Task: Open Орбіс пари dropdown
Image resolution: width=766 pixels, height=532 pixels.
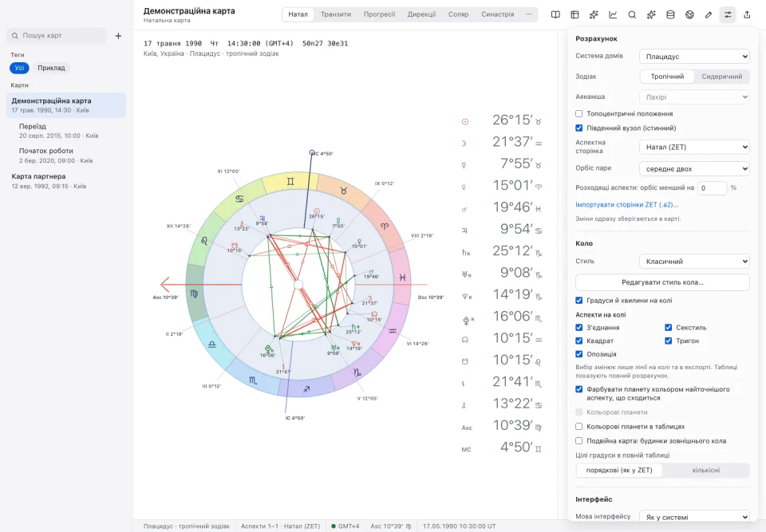Action: tap(694, 168)
